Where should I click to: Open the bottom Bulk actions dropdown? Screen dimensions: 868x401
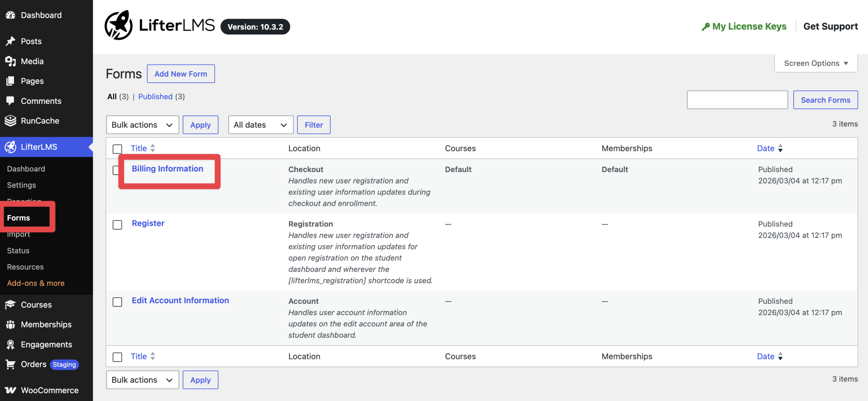click(142, 380)
